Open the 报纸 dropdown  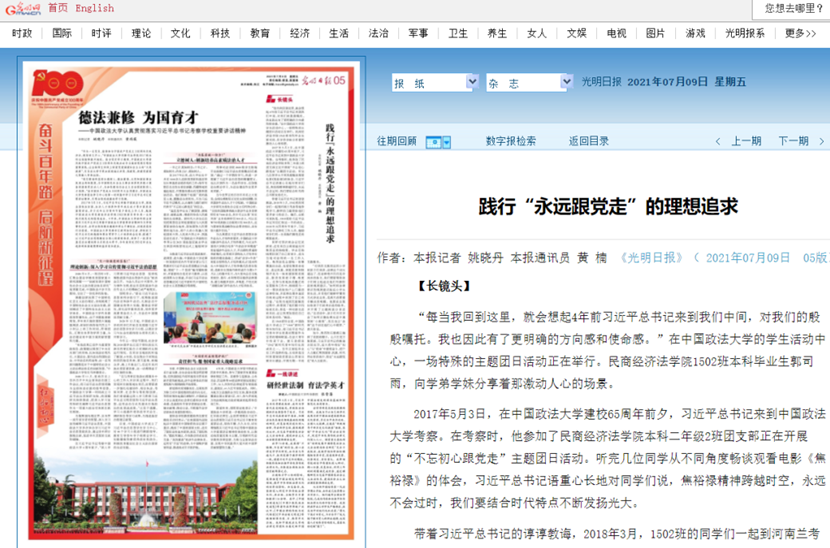click(x=435, y=83)
